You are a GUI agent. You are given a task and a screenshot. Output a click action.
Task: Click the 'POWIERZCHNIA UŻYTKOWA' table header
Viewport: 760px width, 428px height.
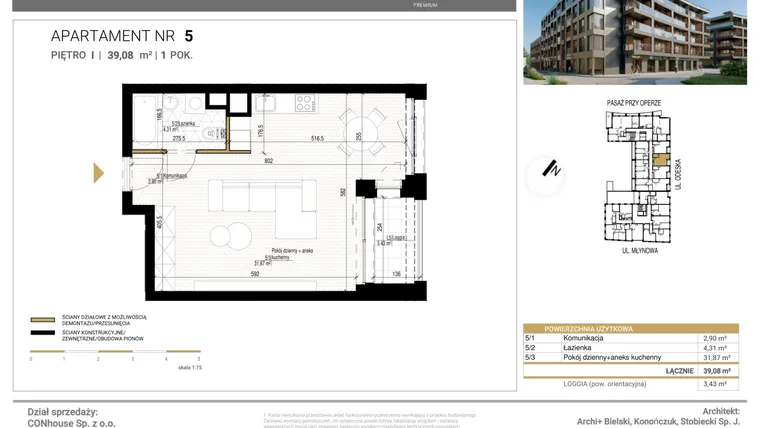(588, 329)
